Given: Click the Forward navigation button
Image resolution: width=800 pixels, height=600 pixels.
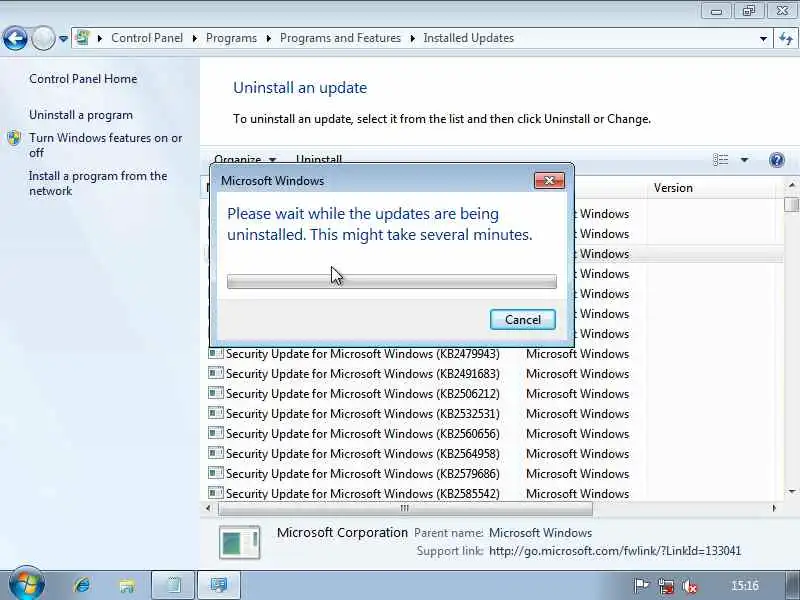Looking at the screenshot, I should [x=43, y=38].
